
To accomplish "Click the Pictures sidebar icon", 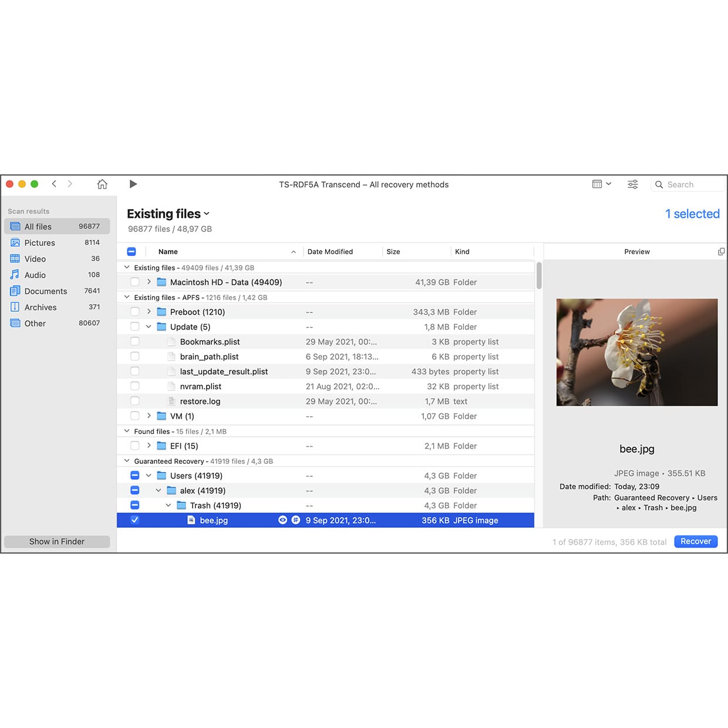I will (x=15, y=242).
